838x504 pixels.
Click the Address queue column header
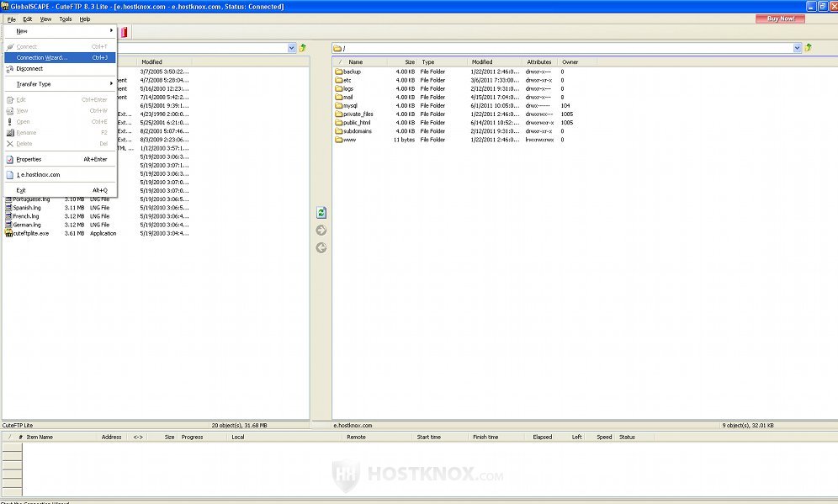pyautogui.click(x=112, y=438)
